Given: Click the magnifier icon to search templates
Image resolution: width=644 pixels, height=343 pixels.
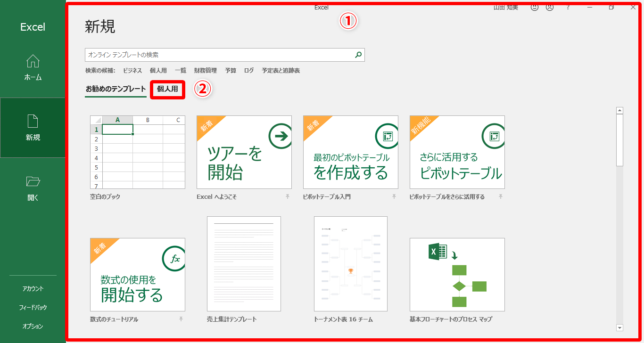Looking at the screenshot, I should (x=358, y=55).
